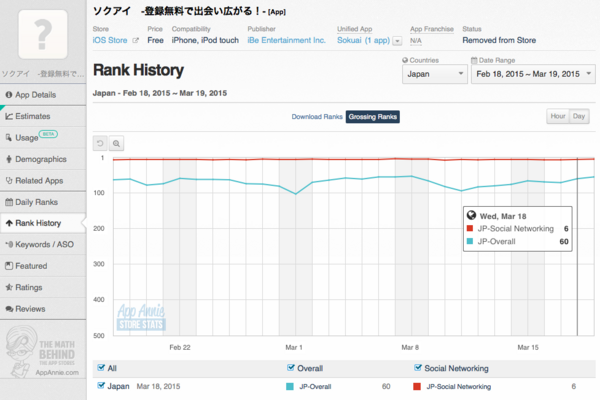Open Keywords / ASO page
Image resolution: width=600 pixels, height=400 pixels.
tap(43, 244)
